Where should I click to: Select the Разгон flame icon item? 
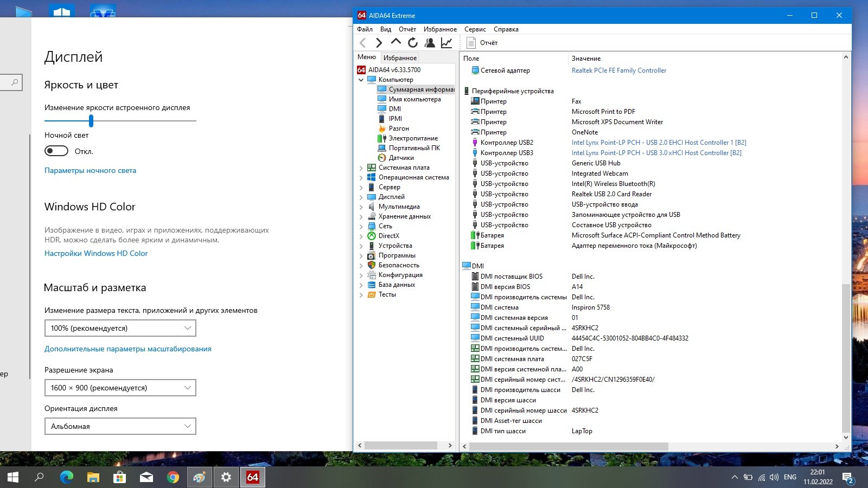click(393, 129)
